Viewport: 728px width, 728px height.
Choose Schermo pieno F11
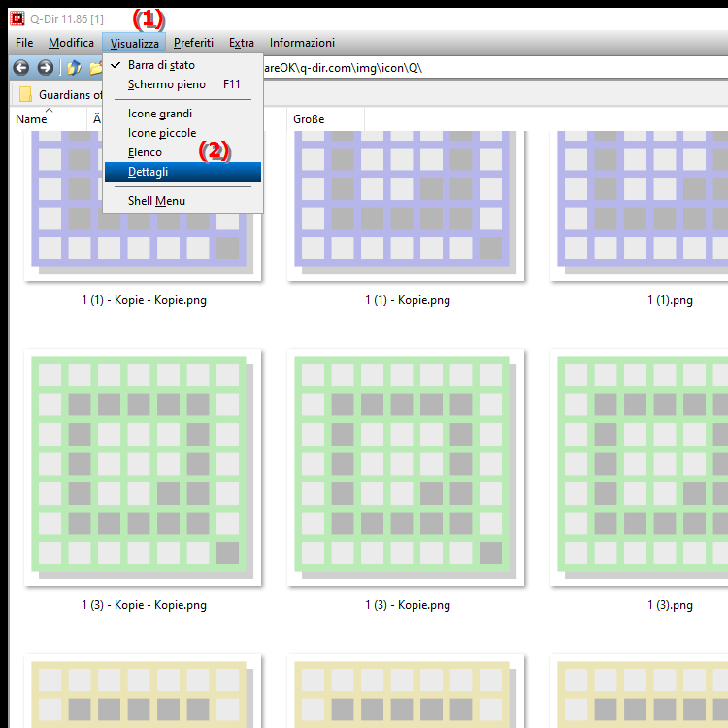[x=182, y=84]
